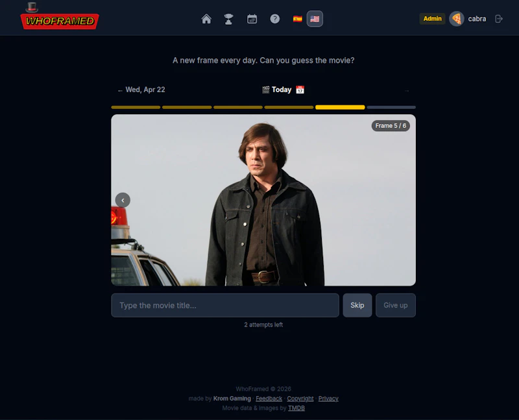Open the trophy leaderboard icon
This screenshot has height=420, width=519.
229,19
